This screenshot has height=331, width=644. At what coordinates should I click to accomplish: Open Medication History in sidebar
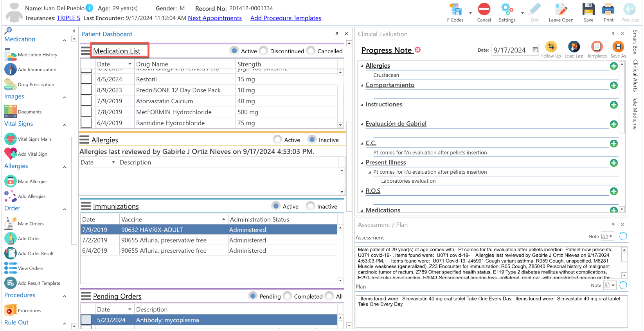click(x=31, y=55)
